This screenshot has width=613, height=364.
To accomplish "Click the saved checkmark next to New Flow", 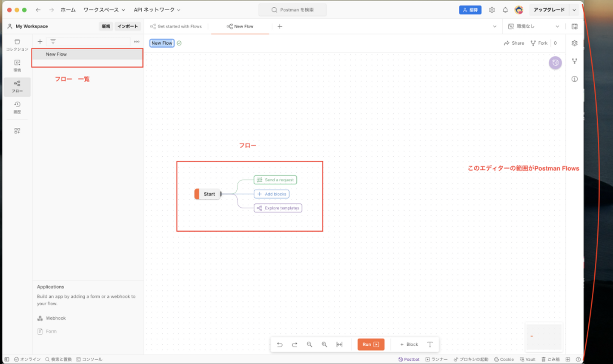I will pos(179,43).
